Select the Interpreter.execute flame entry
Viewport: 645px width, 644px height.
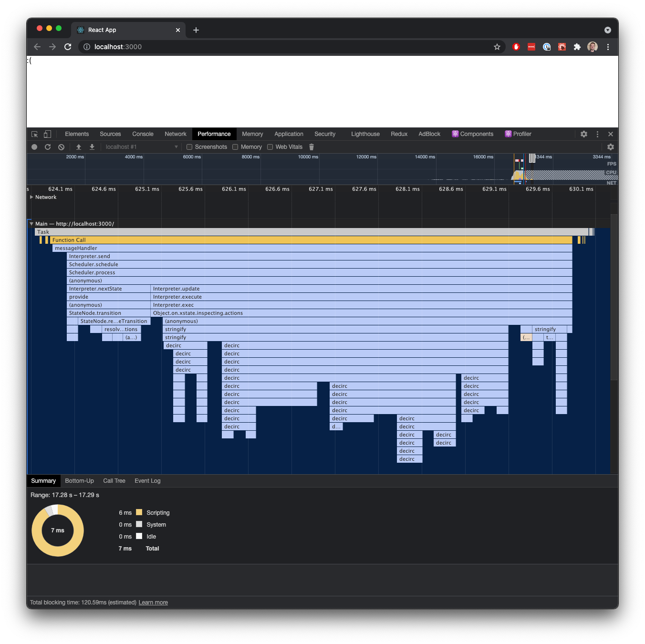click(x=362, y=297)
